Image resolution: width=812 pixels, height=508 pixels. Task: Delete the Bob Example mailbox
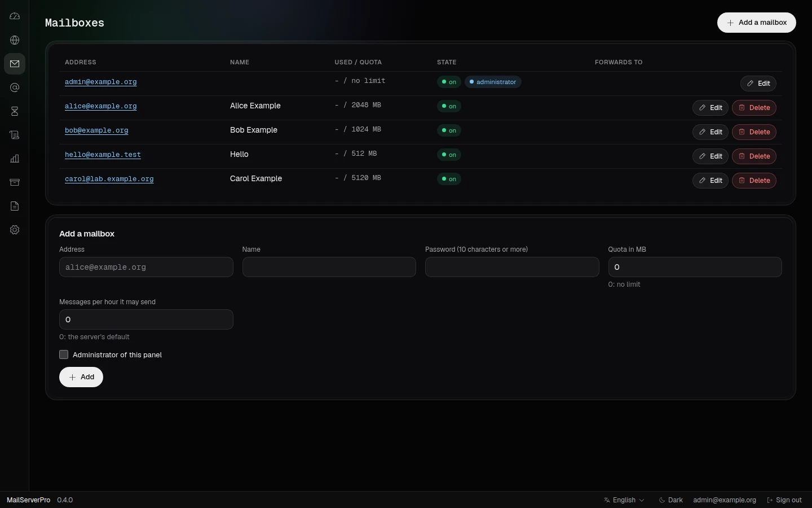point(754,132)
